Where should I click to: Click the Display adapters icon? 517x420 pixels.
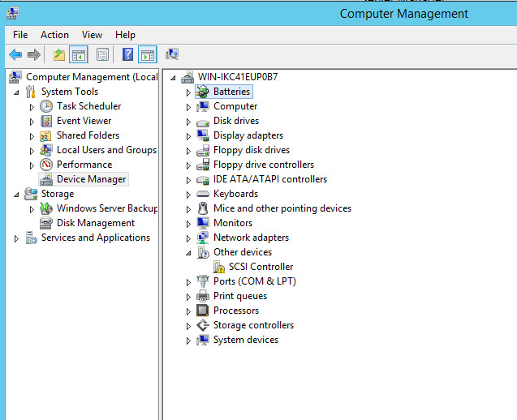pos(203,135)
